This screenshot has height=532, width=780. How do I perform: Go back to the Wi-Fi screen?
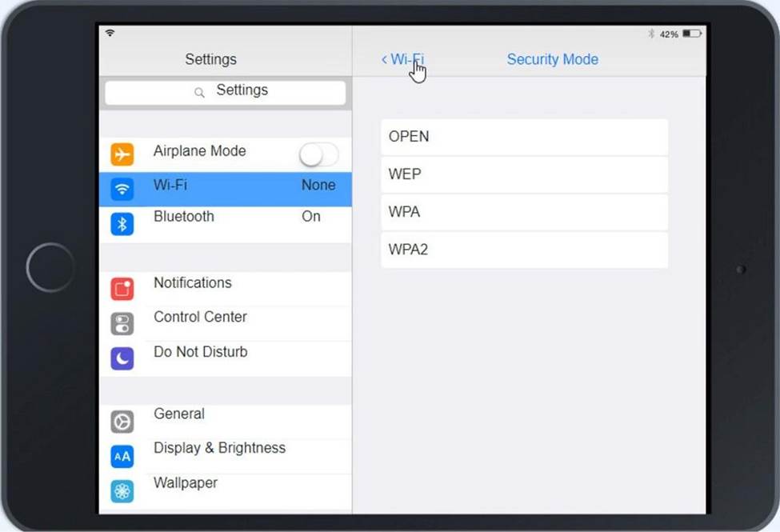coord(403,59)
